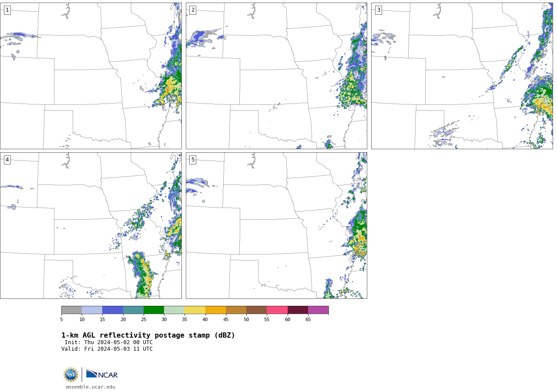This screenshot has height=392, width=557.
Task: Click the panel number 2 label
Action: [193, 10]
